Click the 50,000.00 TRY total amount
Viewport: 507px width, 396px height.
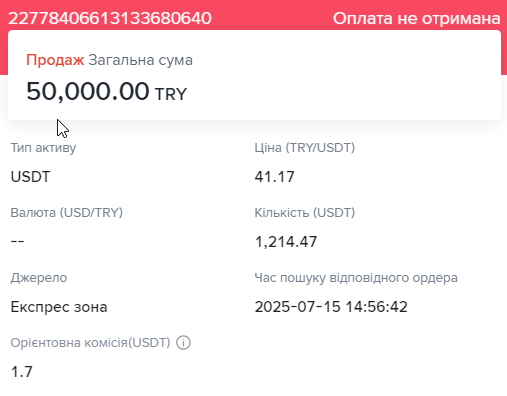click(x=107, y=91)
